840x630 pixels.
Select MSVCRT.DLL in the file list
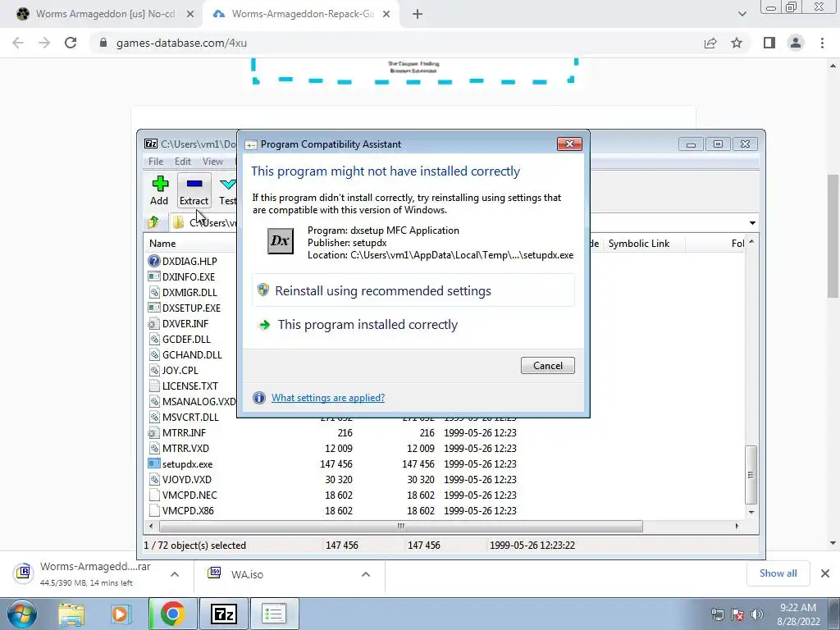click(190, 416)
